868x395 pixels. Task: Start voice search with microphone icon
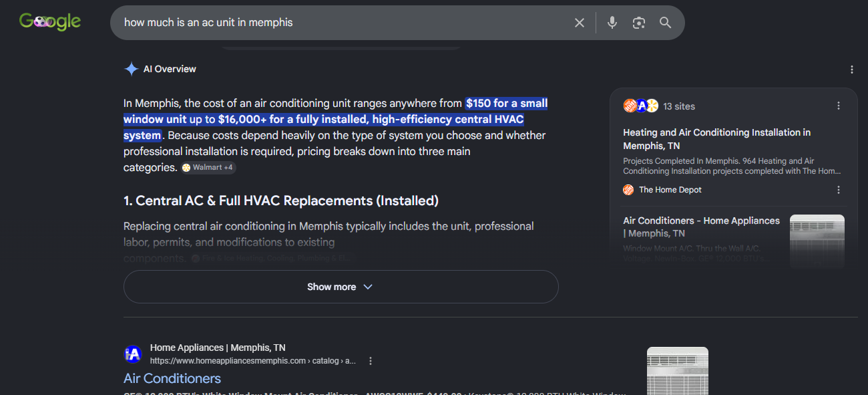612,23
